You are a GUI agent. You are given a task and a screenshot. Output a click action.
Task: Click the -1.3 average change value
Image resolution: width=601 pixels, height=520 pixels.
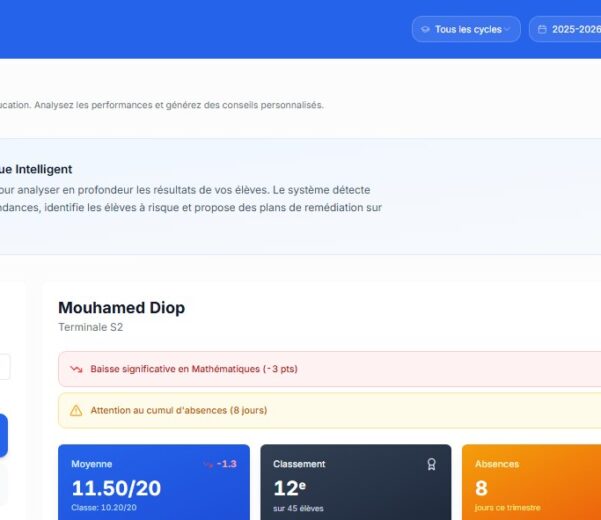tap(227, 464)
